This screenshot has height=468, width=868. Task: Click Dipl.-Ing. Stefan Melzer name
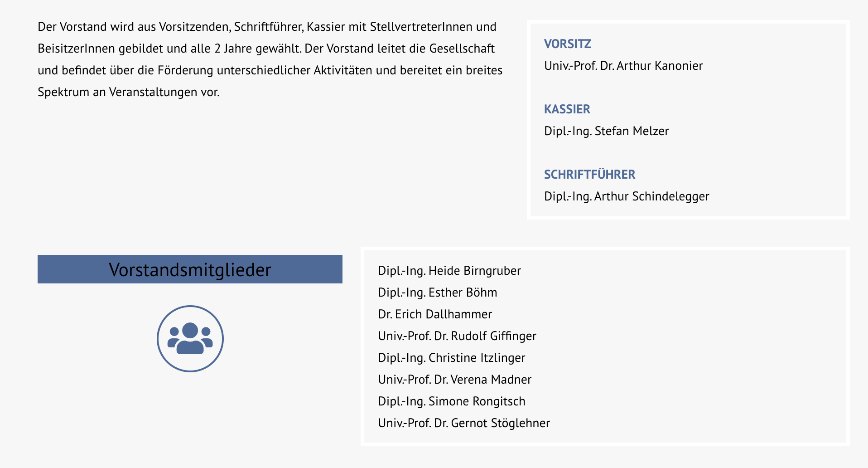click(606, 131)
